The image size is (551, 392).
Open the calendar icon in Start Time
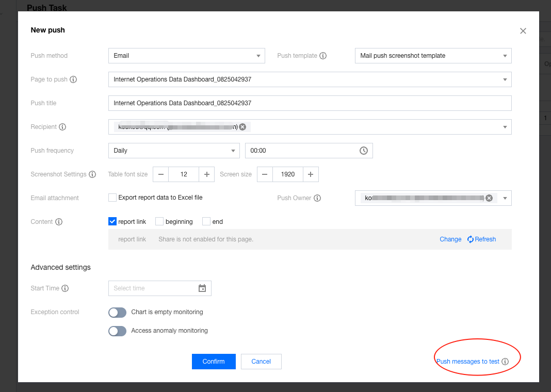(202, 288)
